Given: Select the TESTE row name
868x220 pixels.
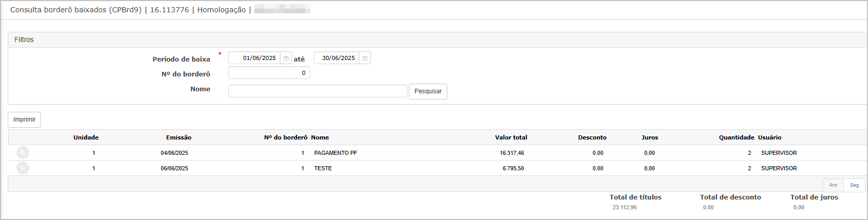Looking at the screenshot, I should click(x=323, y=168).
